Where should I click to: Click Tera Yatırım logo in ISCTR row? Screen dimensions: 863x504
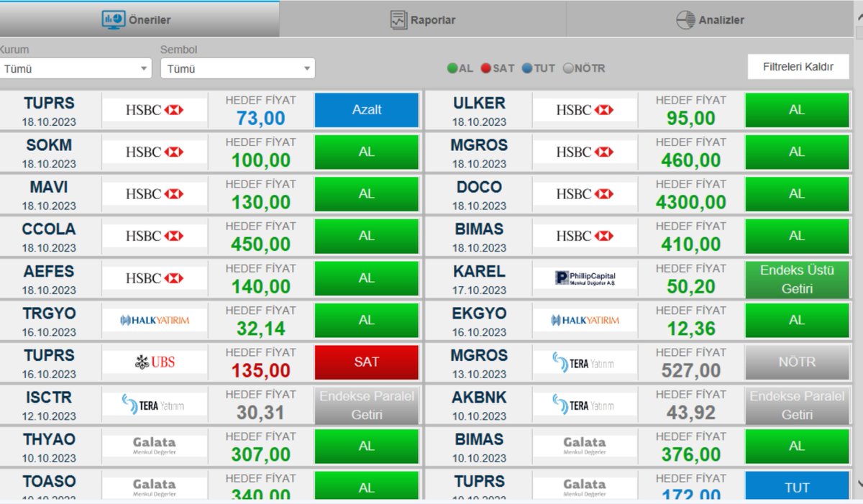pos(155,405)
